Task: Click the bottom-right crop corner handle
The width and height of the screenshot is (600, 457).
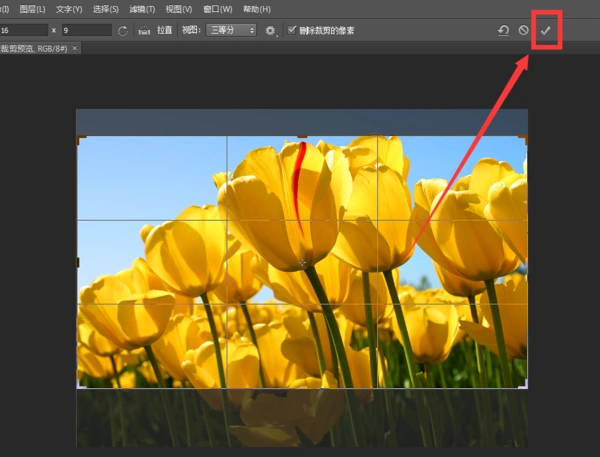Action: tap(523, 384)
